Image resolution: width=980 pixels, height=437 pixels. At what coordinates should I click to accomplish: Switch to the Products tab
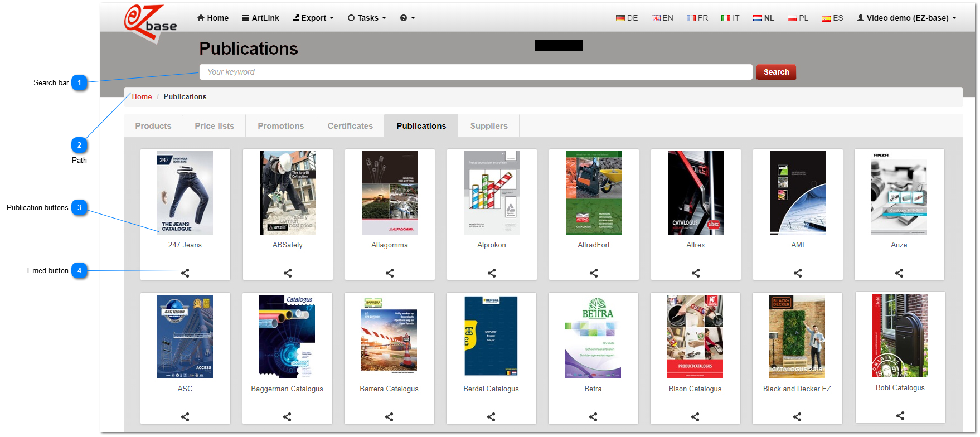point(153,126)
